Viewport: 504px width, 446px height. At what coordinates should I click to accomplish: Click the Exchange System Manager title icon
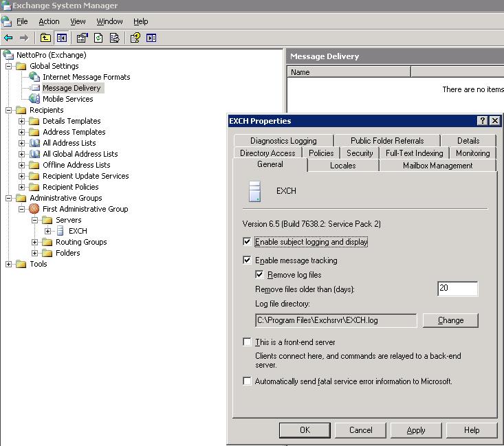[6, 5]
